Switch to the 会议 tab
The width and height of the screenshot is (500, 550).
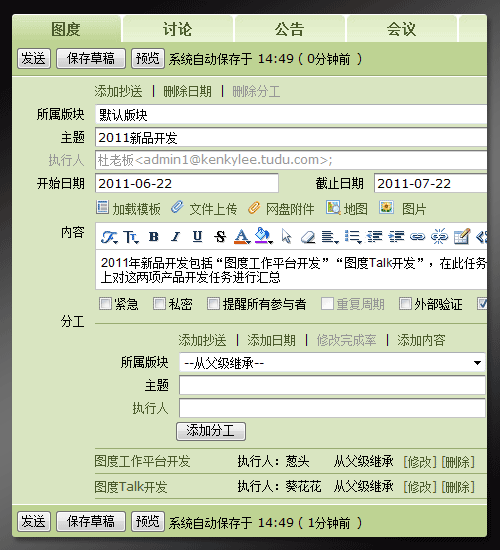click(401, 29)
